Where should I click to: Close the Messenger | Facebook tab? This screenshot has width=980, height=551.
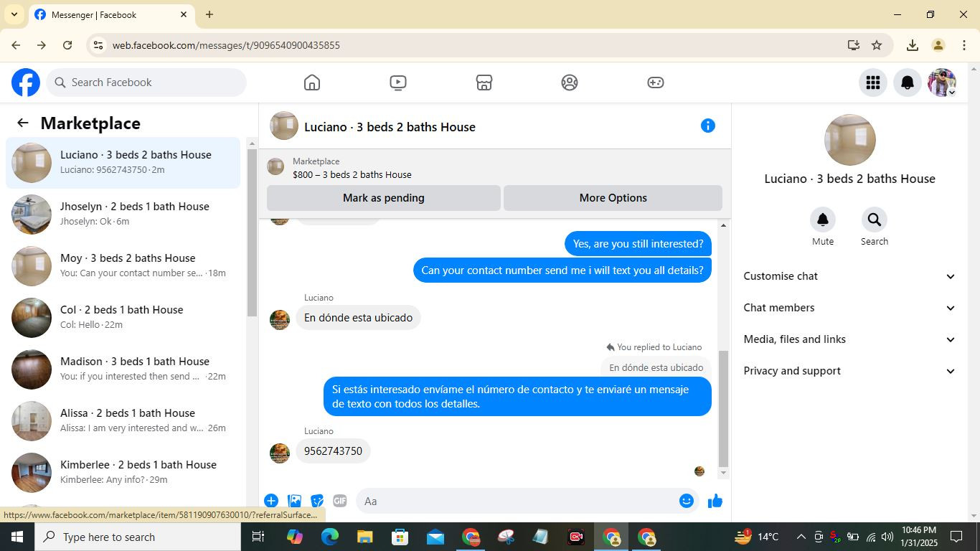click(184, 14)
